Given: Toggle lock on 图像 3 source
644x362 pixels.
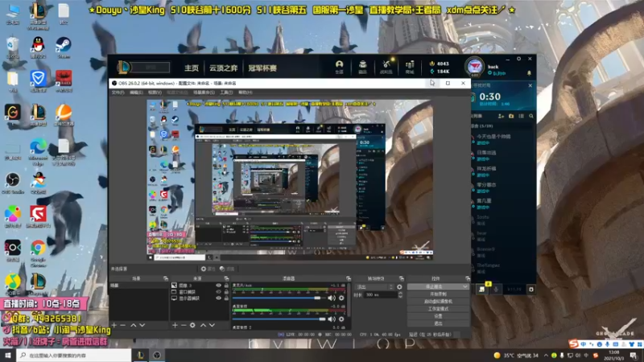Looking at the screenshot, I should pyautogui.click(x=226, y=286).
